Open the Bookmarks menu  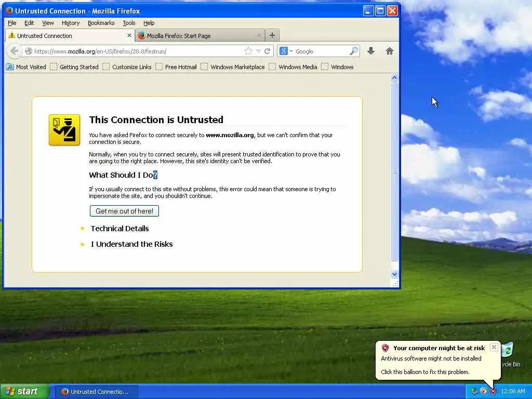click(101, 23)
